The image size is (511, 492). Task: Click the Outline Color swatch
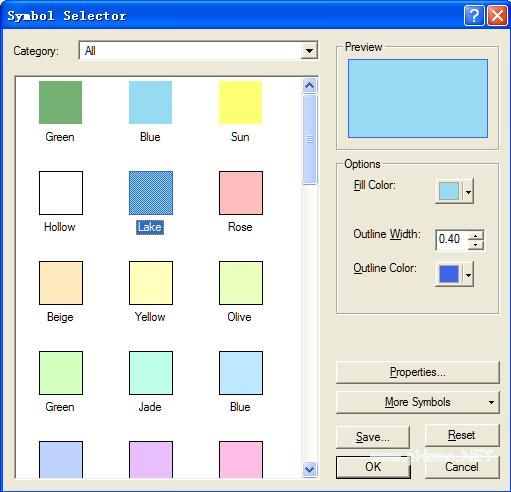coord(449,275)
